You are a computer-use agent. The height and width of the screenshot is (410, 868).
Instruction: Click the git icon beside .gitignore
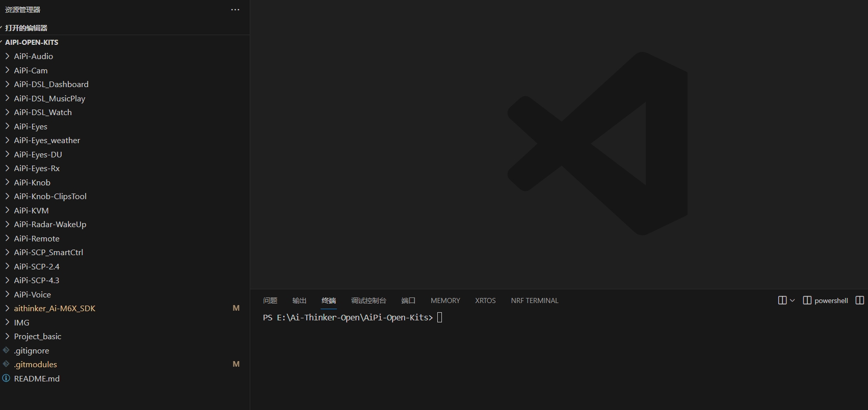click(x=6, y=350)
